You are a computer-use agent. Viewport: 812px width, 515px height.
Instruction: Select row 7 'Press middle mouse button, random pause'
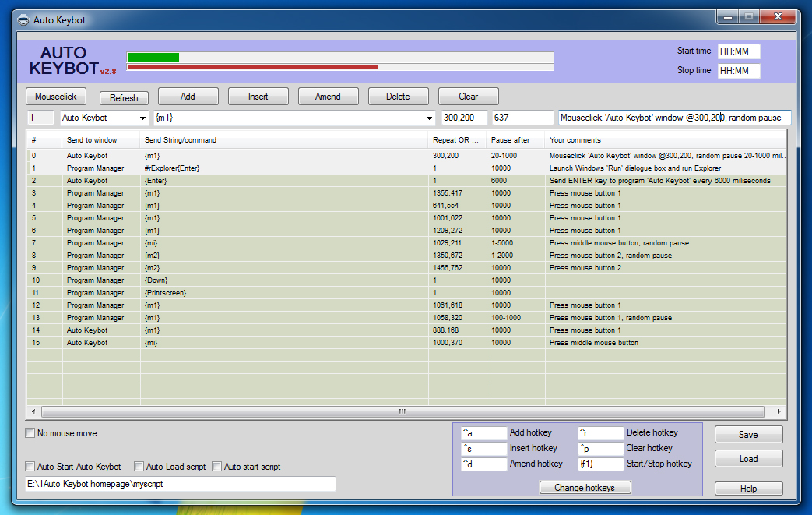406,242
